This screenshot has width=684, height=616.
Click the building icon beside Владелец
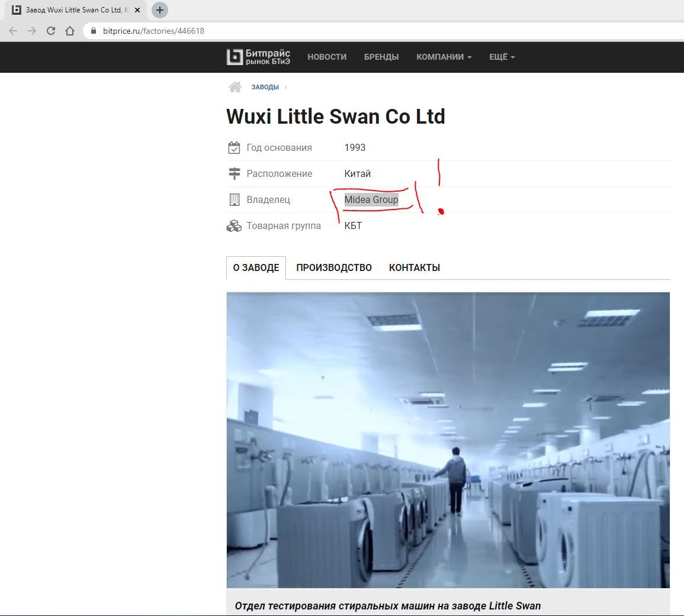point(235,199)
